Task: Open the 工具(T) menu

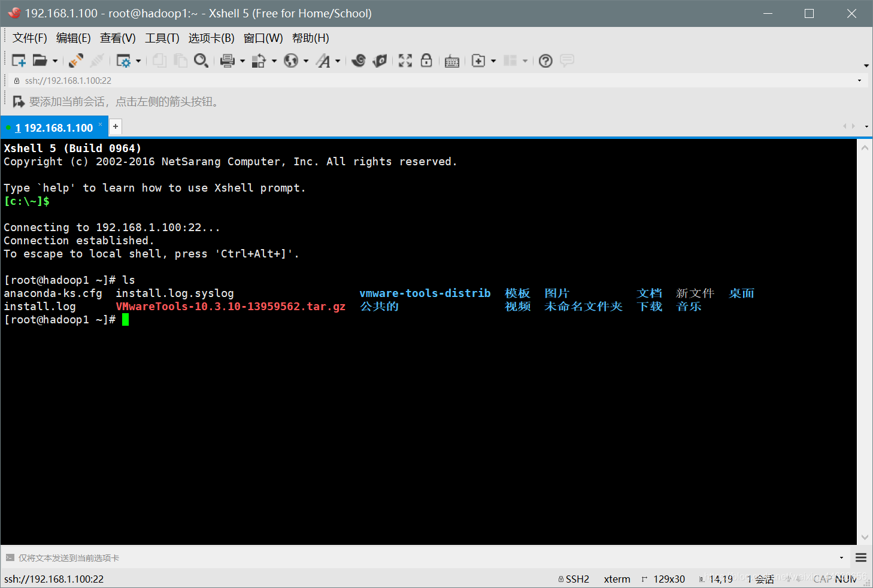Action: point(162,38)
